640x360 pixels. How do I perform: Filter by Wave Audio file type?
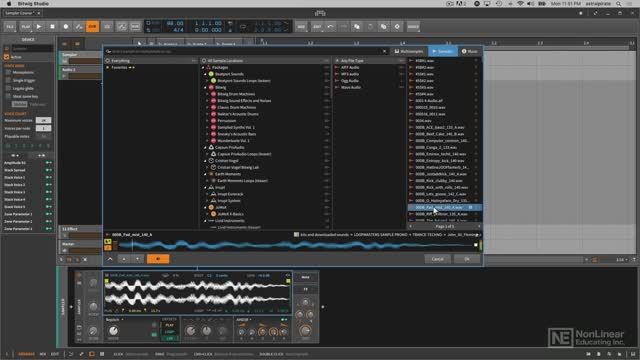coord(351,87)
